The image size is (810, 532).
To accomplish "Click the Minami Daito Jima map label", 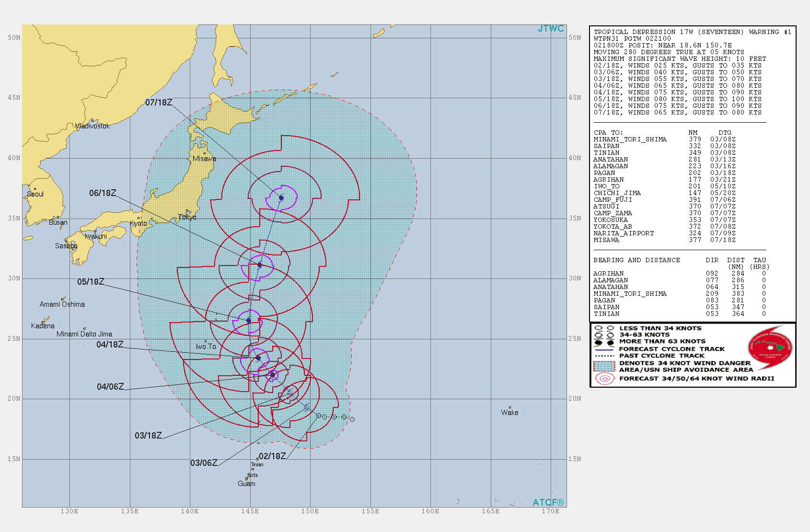I will (84, 334).
